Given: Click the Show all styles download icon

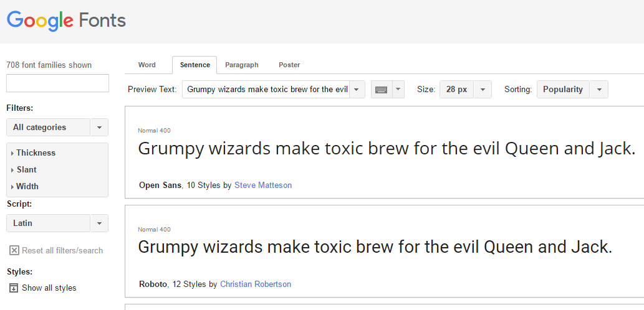Looking at the screenshot, I should [14, 288].
